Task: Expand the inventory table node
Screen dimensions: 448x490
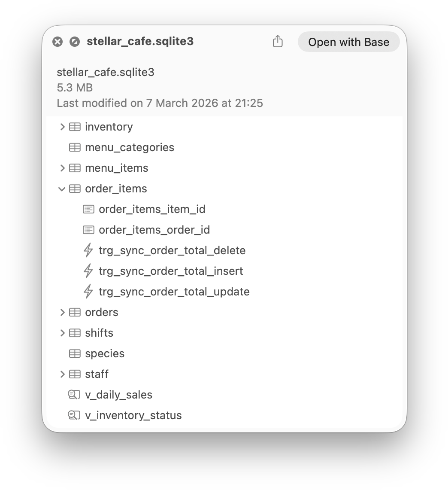Action: pyautogui.click(x=62, y=127)
